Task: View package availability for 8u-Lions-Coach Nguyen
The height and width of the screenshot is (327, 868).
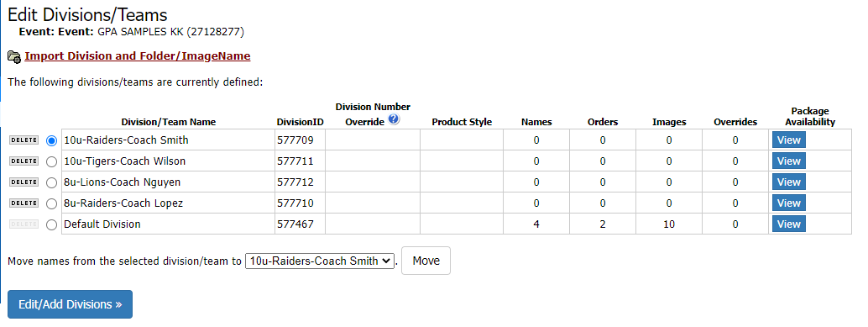Action: pyautogui.click(x=789, y=182)
